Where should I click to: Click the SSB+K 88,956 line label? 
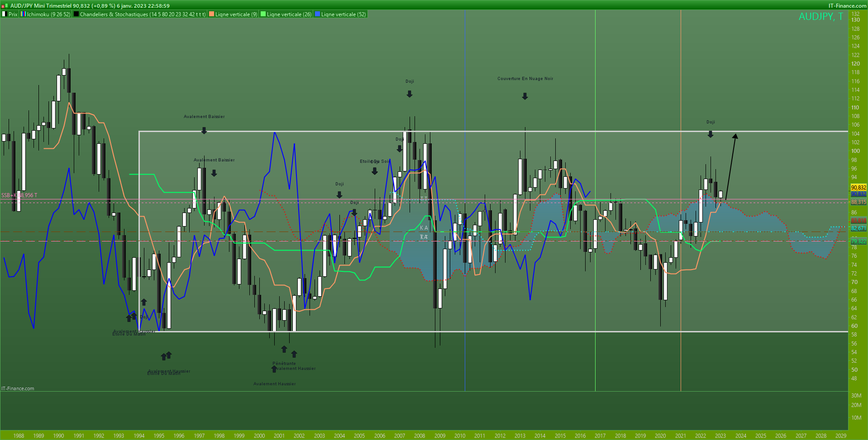pyautogui.click(x=19, y=195)
